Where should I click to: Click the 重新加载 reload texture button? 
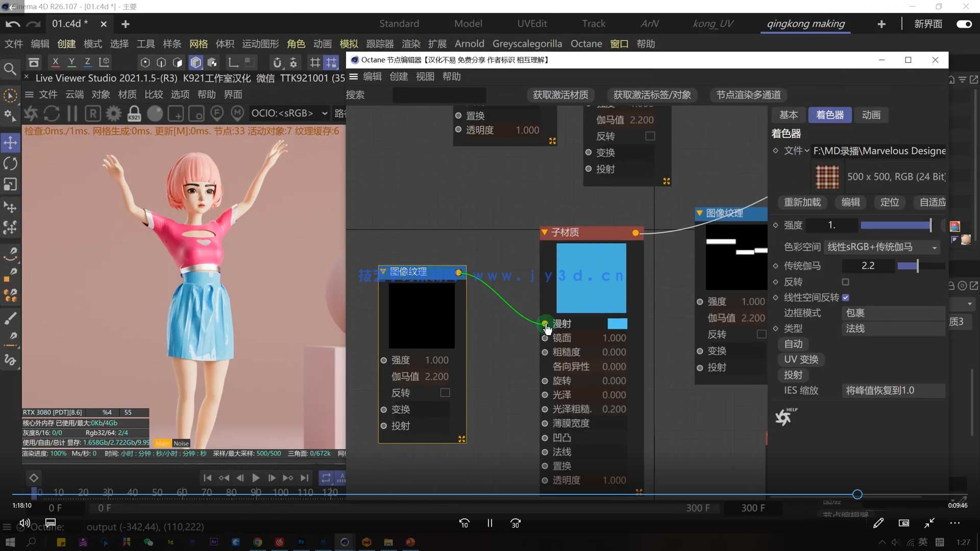(802, 203)
